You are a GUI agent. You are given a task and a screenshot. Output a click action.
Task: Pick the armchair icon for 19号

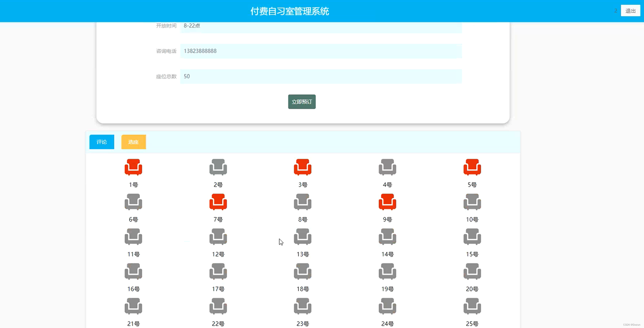[387, 271]
